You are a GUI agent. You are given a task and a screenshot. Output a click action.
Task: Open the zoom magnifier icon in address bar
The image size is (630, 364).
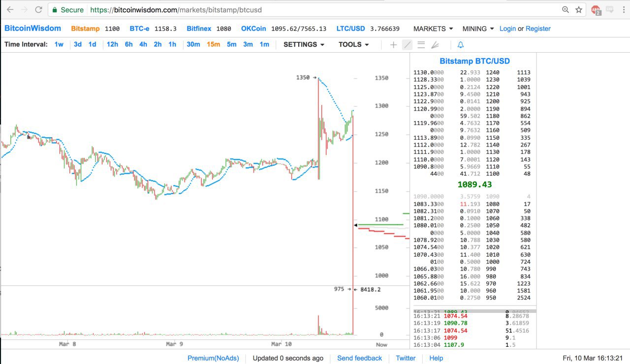(x=566, y=9)
